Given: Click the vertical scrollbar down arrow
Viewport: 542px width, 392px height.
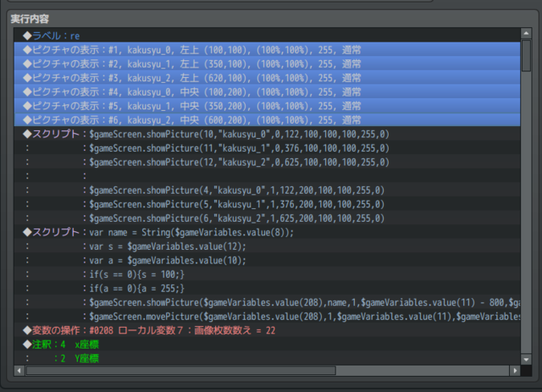Looking at the screenshot, I should coord(526,360).
